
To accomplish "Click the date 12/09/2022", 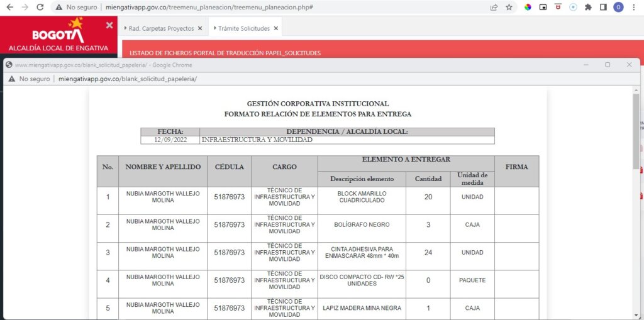I will [170, 140].
